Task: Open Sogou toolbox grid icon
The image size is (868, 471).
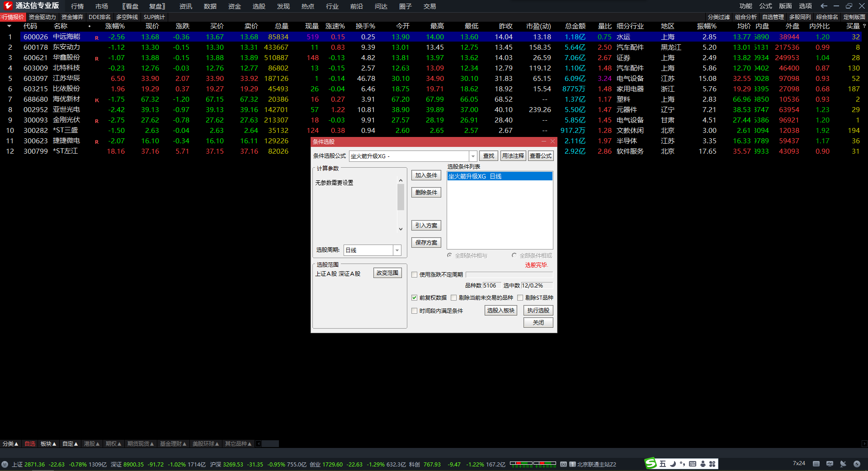Action: pos(712,464)
